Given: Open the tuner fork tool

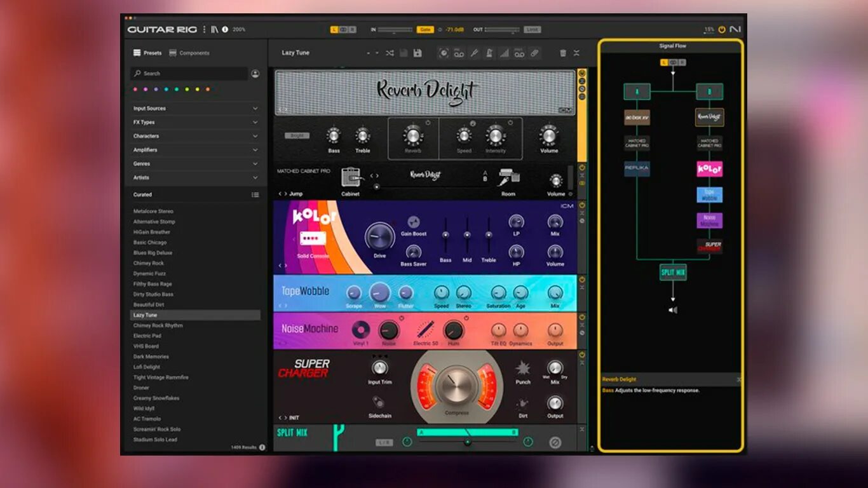Looking at the screenshot, I should click(x=474, y=53).
